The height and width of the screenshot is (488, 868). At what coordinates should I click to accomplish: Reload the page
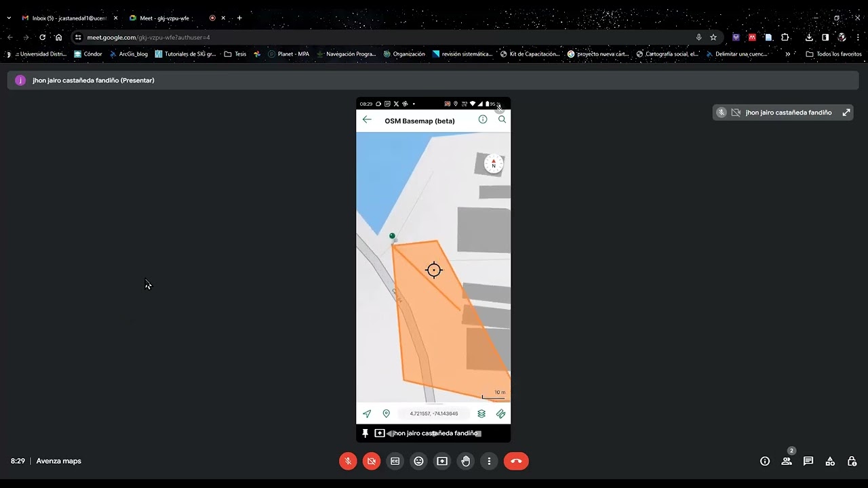[x=43, y=37]
